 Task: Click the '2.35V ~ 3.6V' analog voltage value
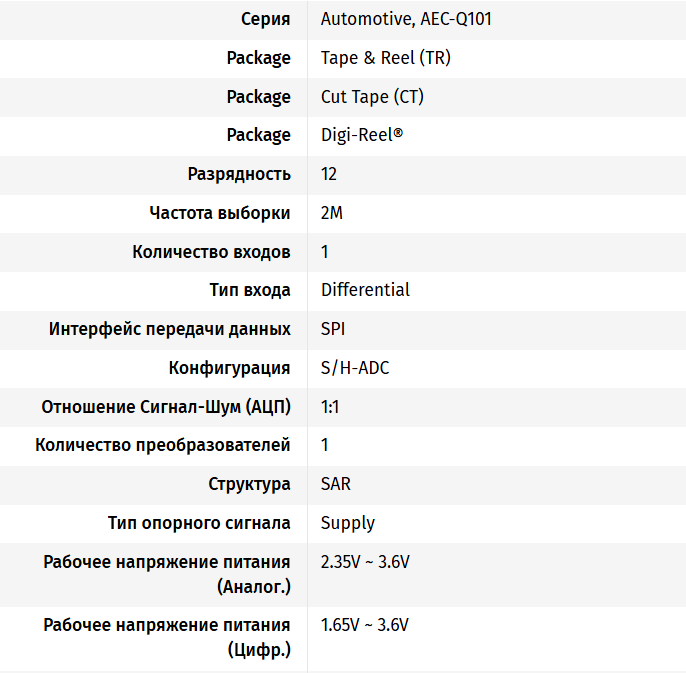point(365,562)
